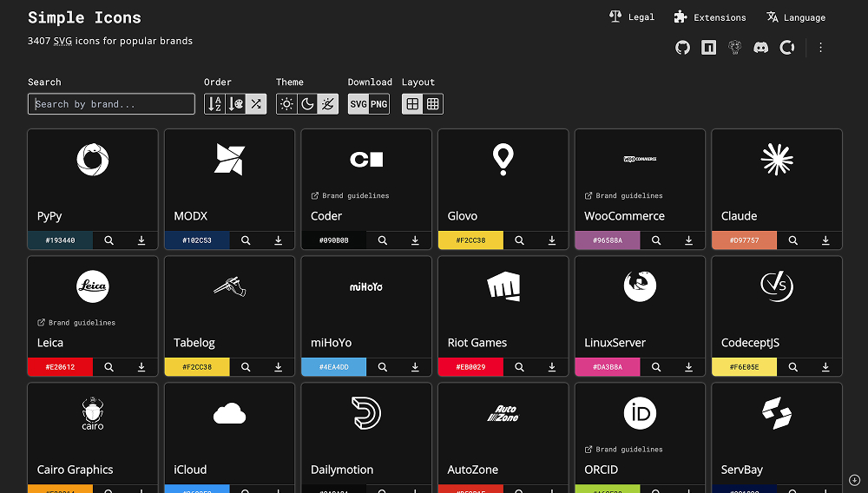Click the '3407 SVG icons' subtitle

(110, 41)
